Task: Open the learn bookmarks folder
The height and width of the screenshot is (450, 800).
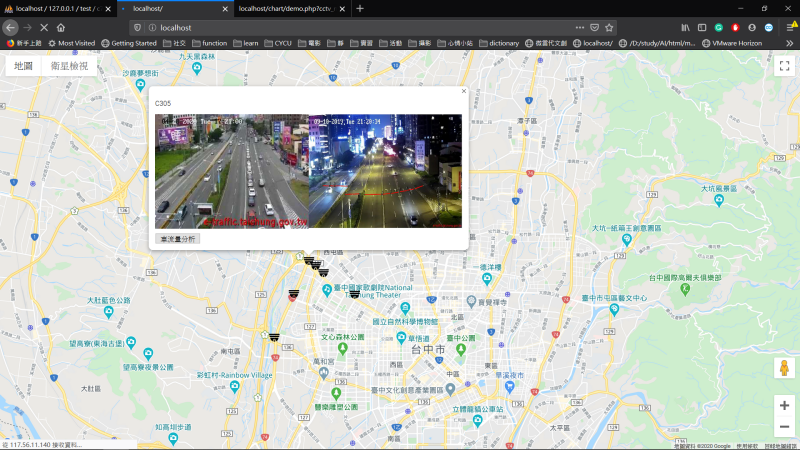Action: pos(246,43)
